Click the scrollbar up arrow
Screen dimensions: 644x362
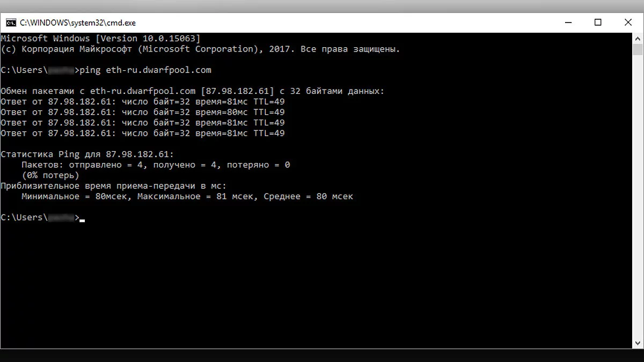638,38
